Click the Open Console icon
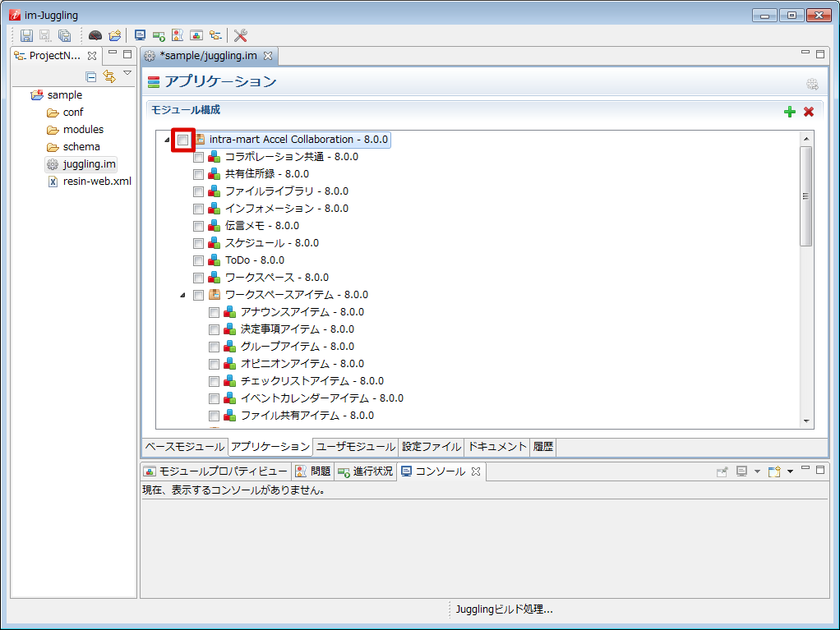The image size is (840, 630). [774, 471]
